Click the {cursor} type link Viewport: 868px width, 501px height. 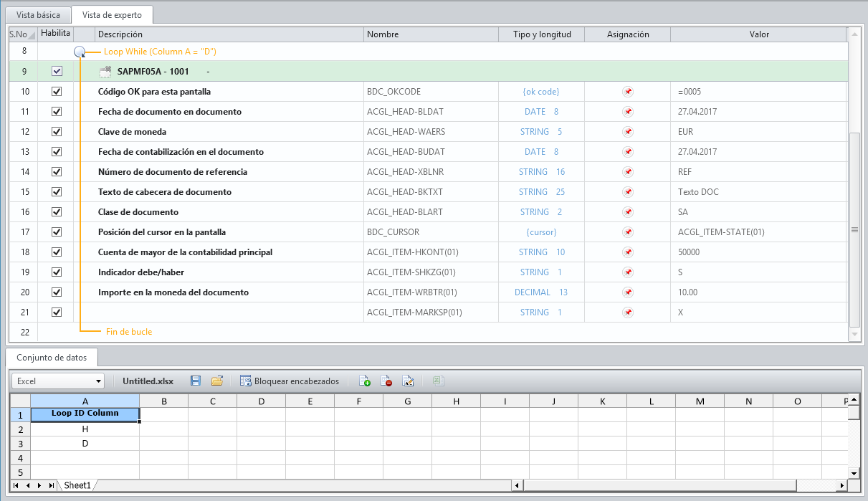pyautogui.click(x=541, y=232)
